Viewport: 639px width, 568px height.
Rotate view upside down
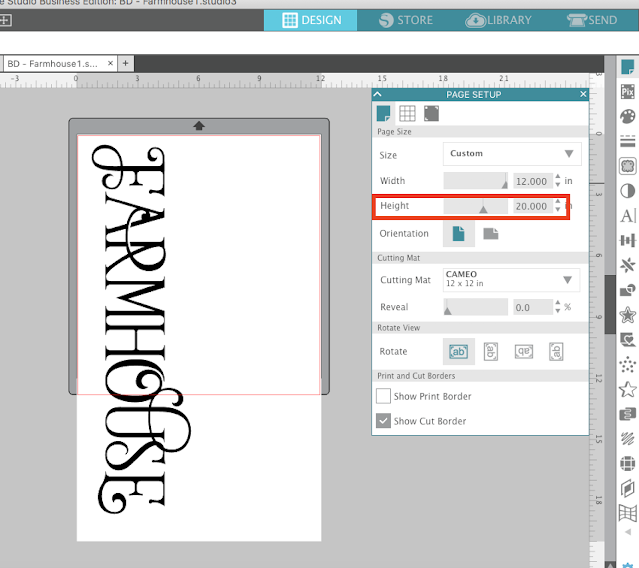[524, 352]
